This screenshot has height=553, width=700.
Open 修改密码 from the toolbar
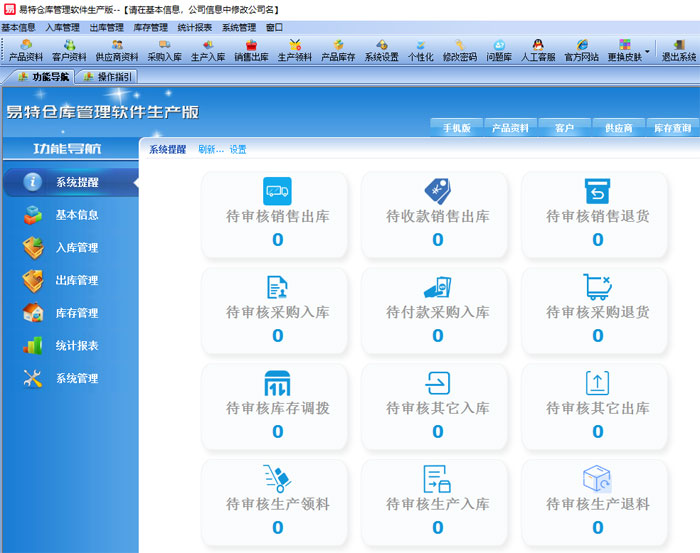[x=460, y=51]
